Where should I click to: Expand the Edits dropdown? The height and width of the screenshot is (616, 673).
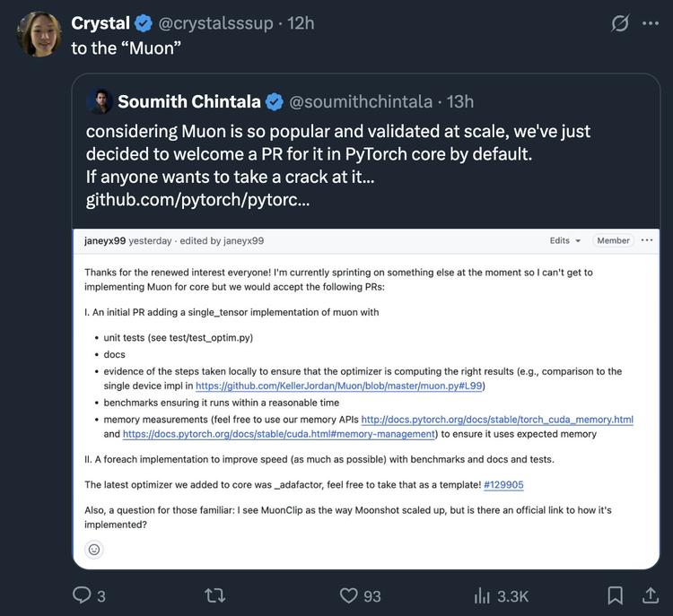point(565,240)
